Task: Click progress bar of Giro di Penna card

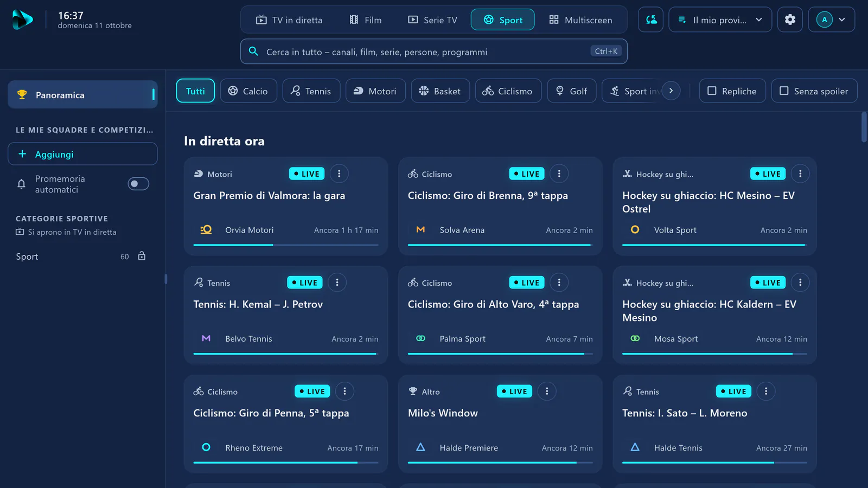Action: (x=286, y=463)
